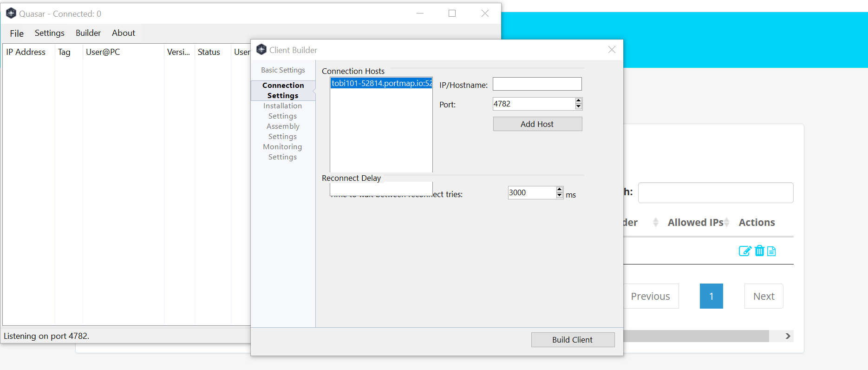
Task: Select page 1 in pagination
Action: coord(711,296)
